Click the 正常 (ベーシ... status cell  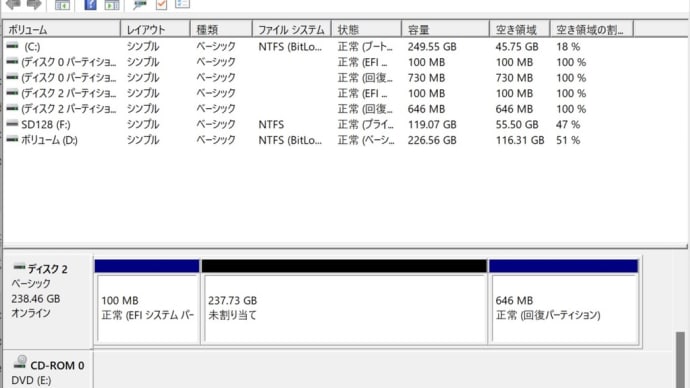(366, 140)
